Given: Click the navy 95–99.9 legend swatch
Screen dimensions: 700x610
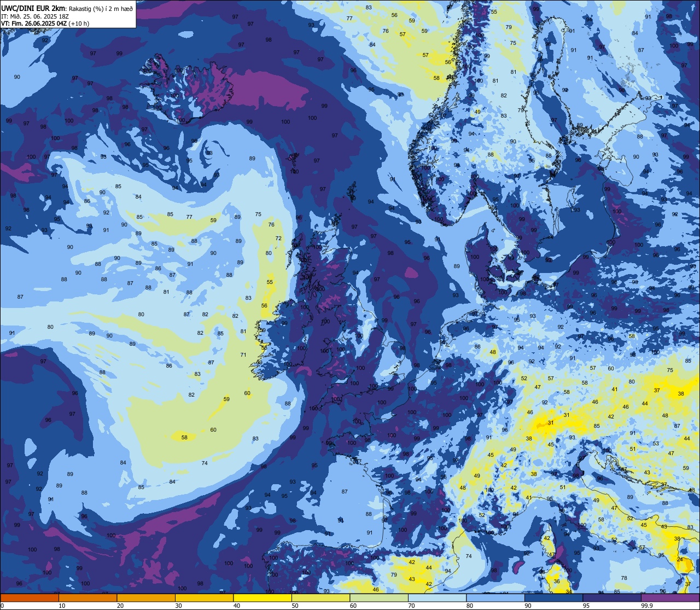Looking at the screenshot, I should pyautogui.click(x=612, y=597).
